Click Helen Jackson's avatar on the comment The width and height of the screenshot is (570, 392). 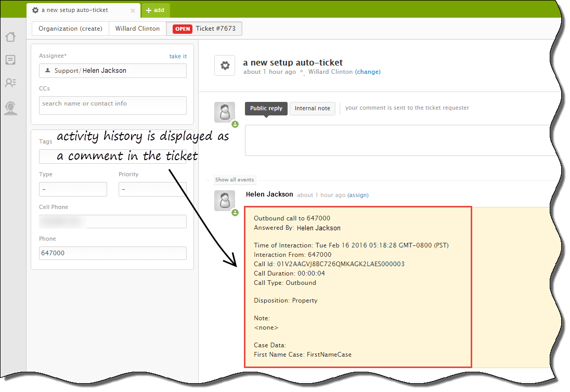click(x=225, y=201)
